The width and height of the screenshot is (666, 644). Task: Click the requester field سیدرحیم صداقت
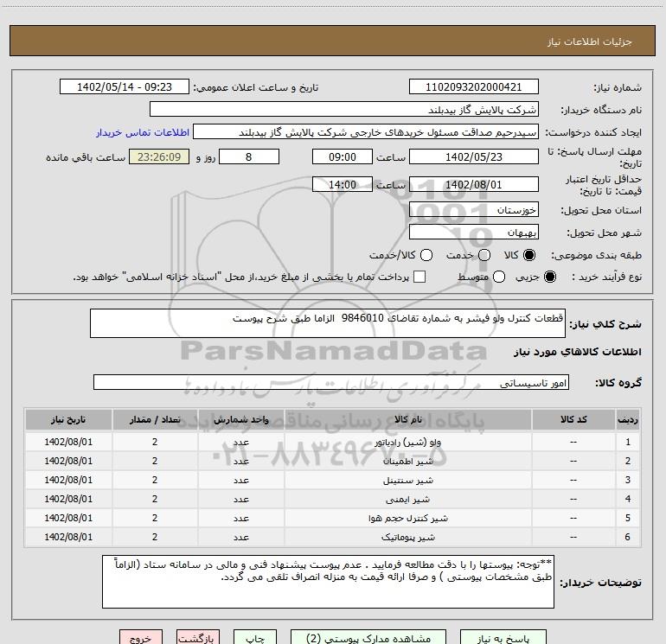tap(366, 131)
